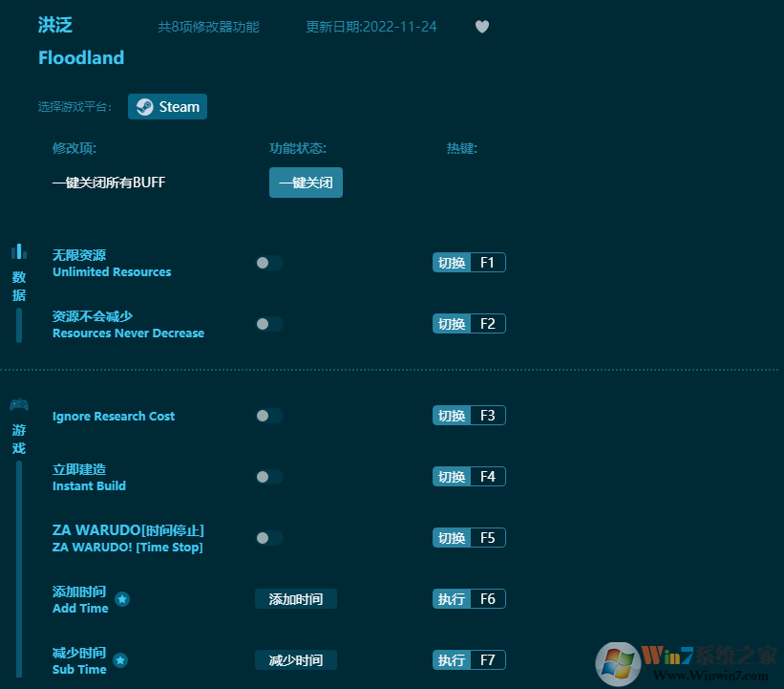Click the F2 hotkey field
The height and width of the screenshot is (689, 784).
click(488, 324)
